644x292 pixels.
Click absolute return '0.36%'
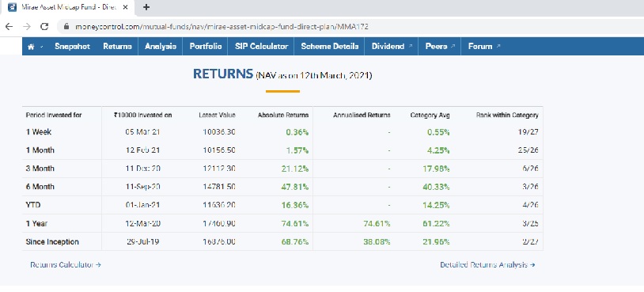[x=297, y=132]
